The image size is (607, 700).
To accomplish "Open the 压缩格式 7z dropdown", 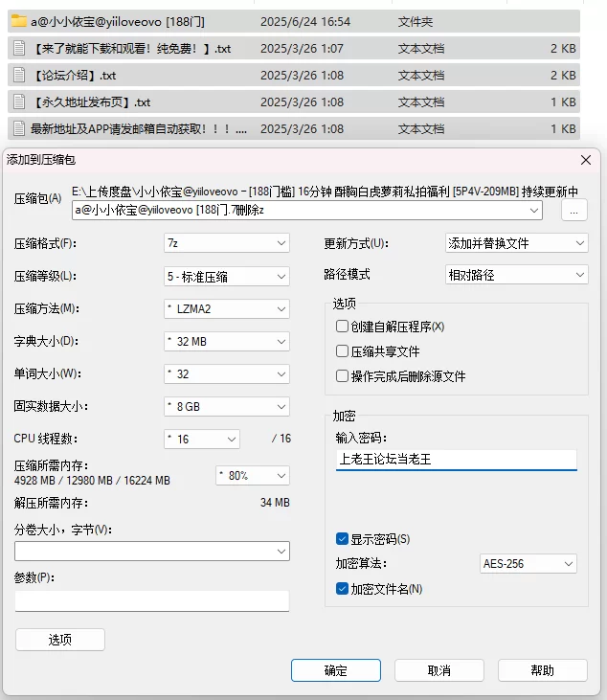I will click(x=227, y=243).
